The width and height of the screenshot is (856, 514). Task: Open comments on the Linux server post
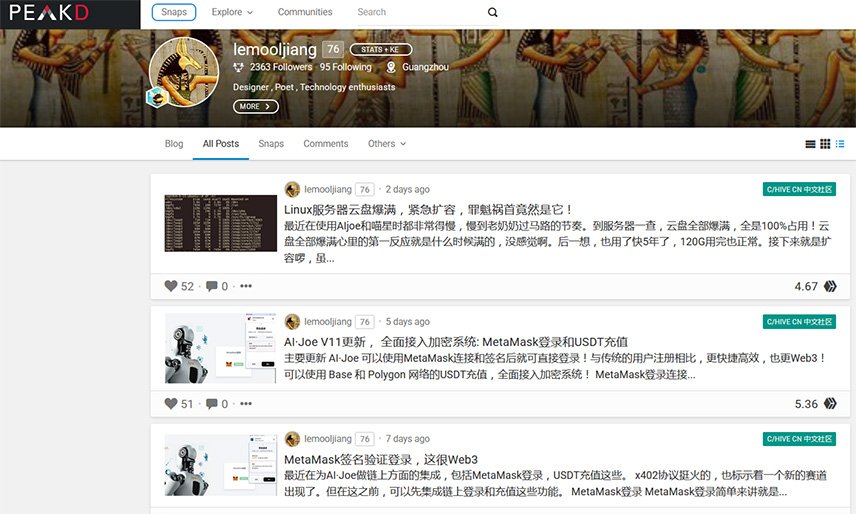point(212,286)
